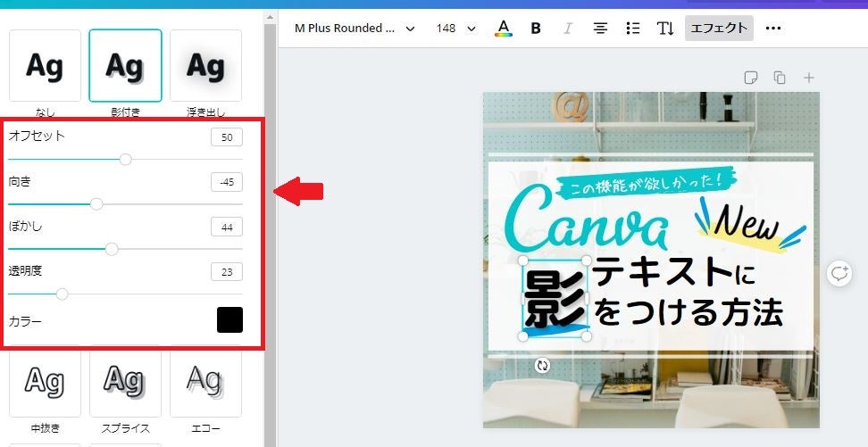The image size is (868, 447).
Task: Select the New label graphic on canvas
Action: (x=749, y=225)
